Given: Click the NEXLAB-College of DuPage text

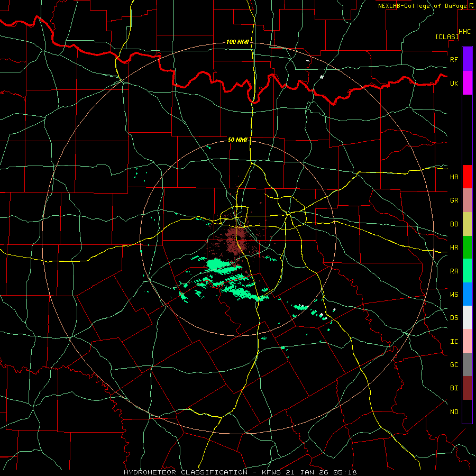Looking at the screenshot, I should 422,6.
